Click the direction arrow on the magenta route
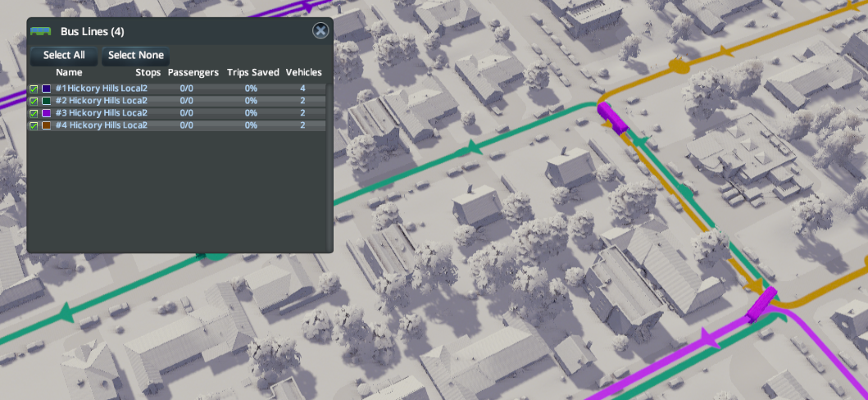This screenshot has width=868, height=400. 707,339
